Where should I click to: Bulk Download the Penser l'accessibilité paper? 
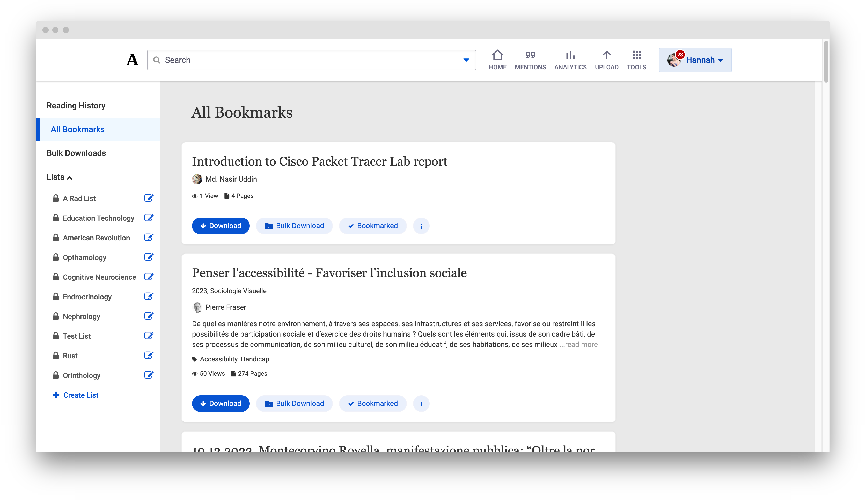pyautogui.click(x=294, y=404)
